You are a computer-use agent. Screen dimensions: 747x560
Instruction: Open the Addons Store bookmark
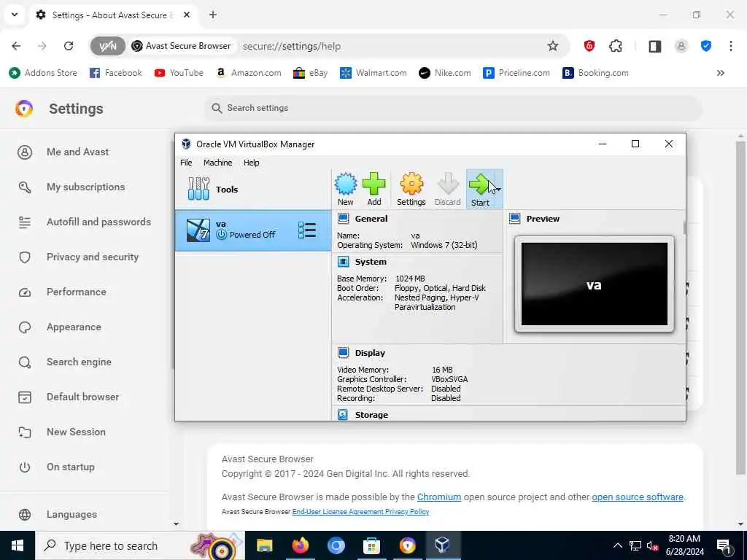pos(43,73)
